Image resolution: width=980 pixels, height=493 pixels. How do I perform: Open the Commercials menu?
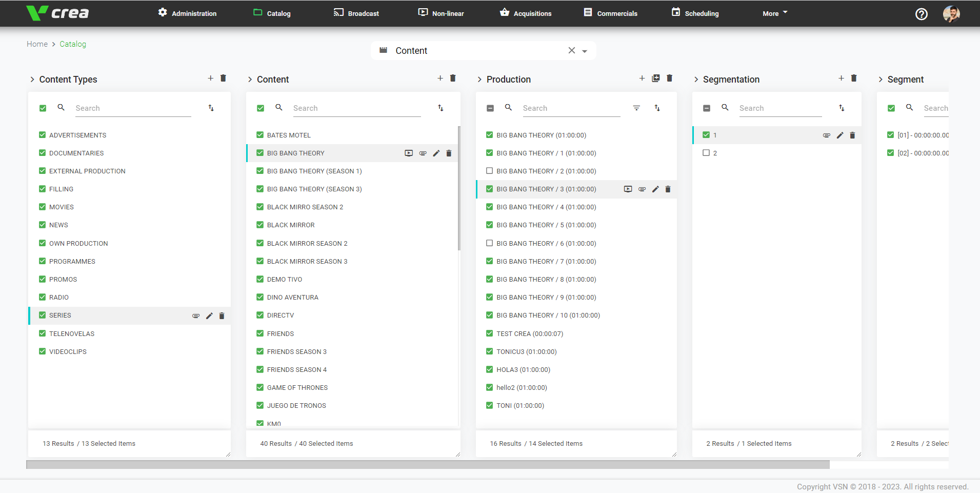point(610,13)
